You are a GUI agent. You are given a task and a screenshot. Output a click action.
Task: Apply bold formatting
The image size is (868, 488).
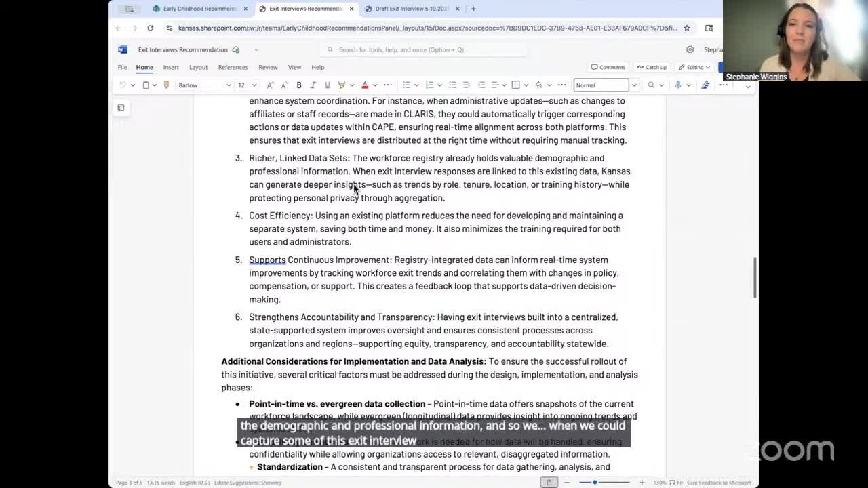pyautogui.click(x=298, y=85)
